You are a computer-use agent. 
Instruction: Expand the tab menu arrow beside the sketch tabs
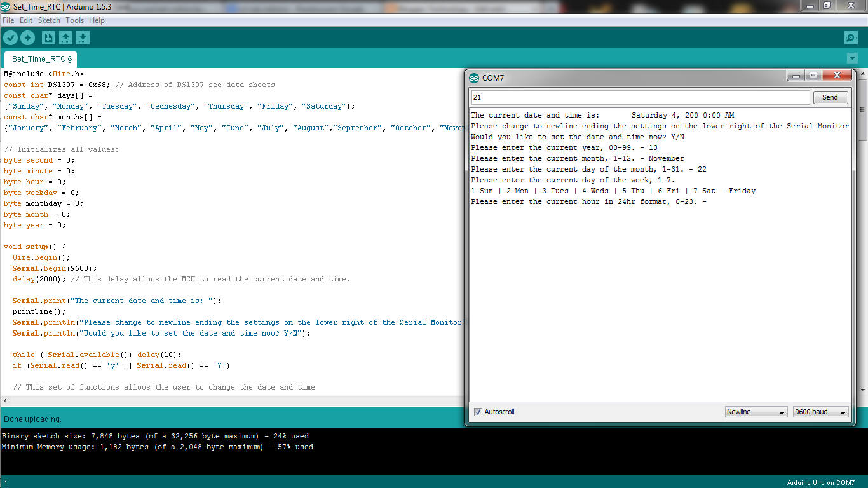tap(851, 58)
